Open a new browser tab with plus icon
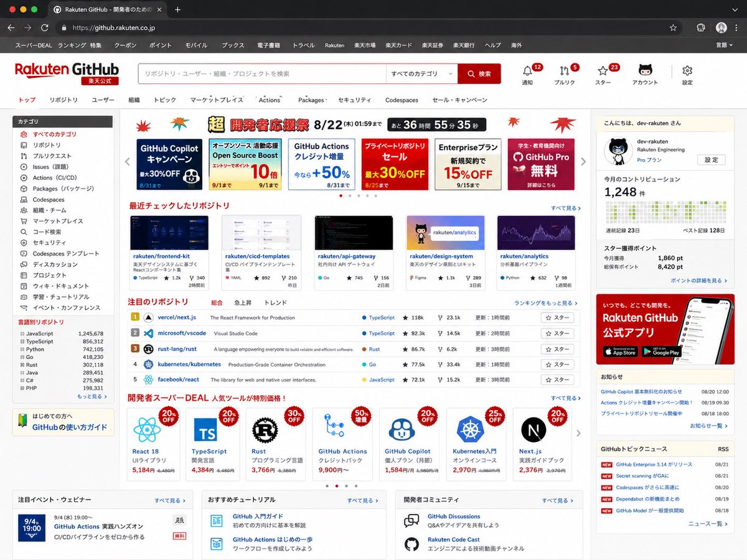This screenshot has height=560, width=747. tap(177, 9)
